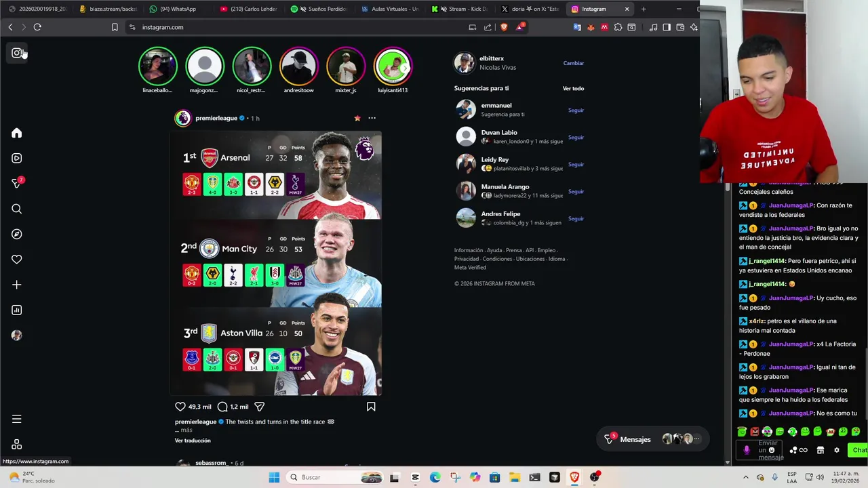Switch to Carlos Lehder tab
The width and height of the screenshot is (868, 488).
[x=249, y=9]
